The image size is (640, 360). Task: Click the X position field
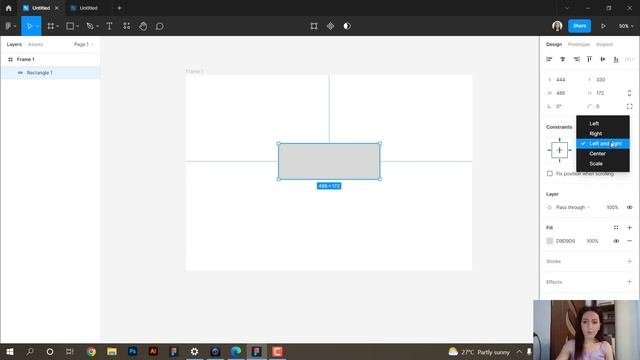click(x=564, y=80)
